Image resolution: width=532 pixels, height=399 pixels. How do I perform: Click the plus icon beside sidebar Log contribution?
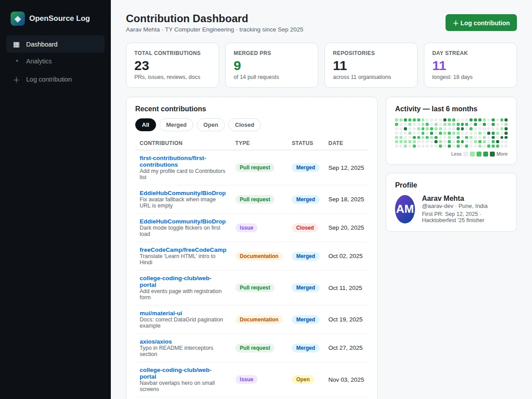coord(16,80)
